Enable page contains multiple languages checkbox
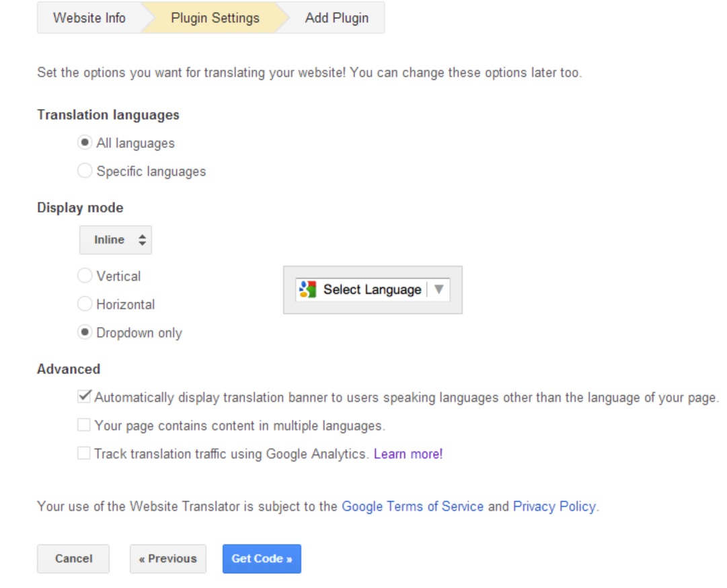 click(84, 425)
